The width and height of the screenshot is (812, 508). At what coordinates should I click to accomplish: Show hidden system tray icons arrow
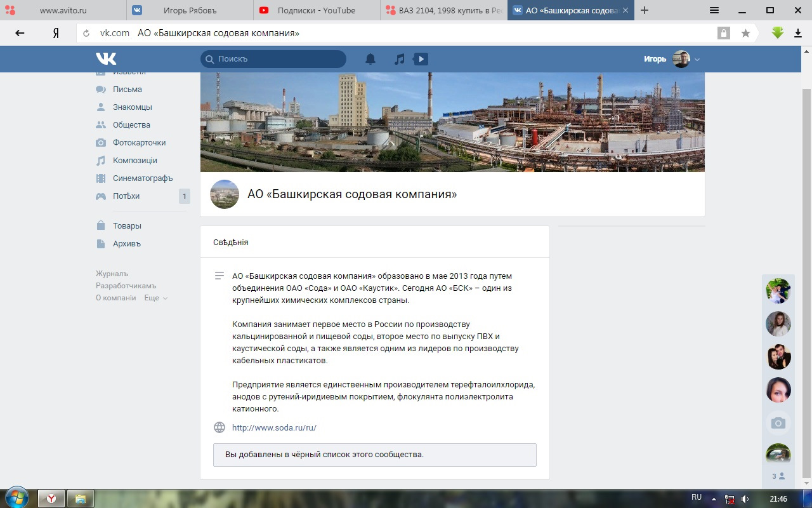(x=714, y=499)
